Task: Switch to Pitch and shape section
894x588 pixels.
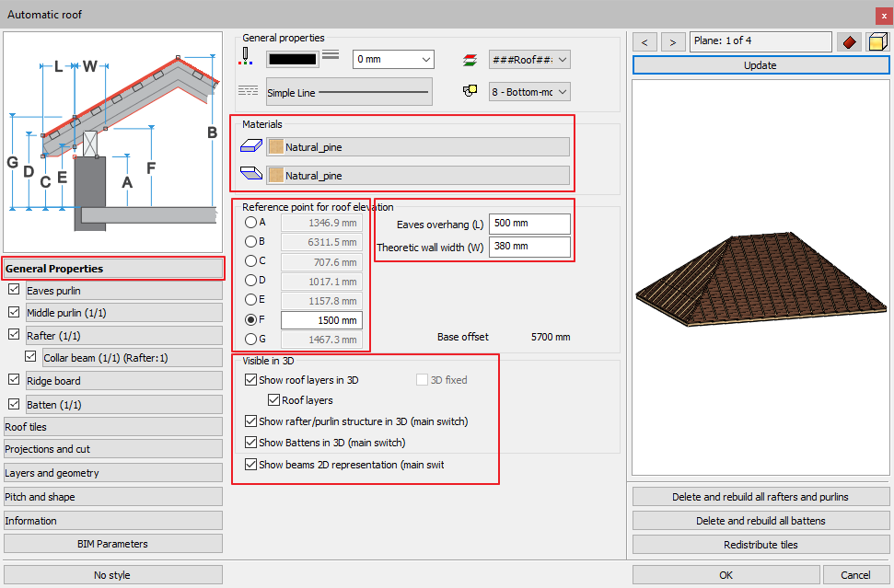Action: (112, 497)
